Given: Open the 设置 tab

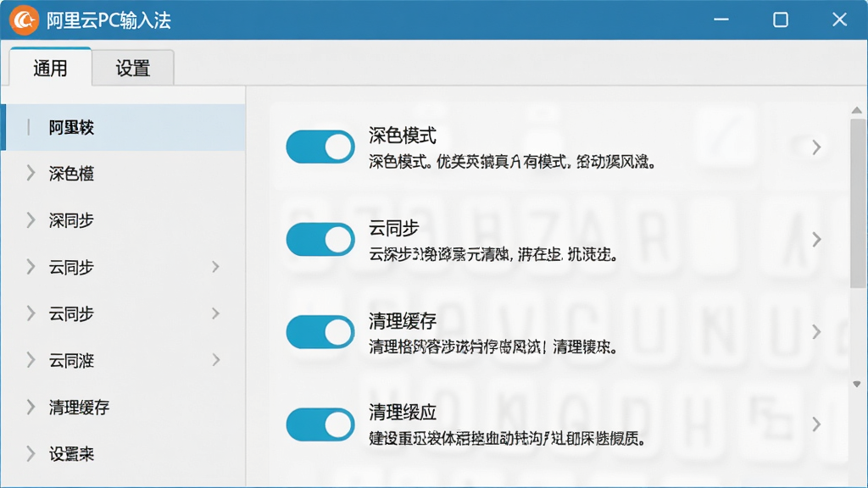Looking at the screenshot, I should 133,68.
